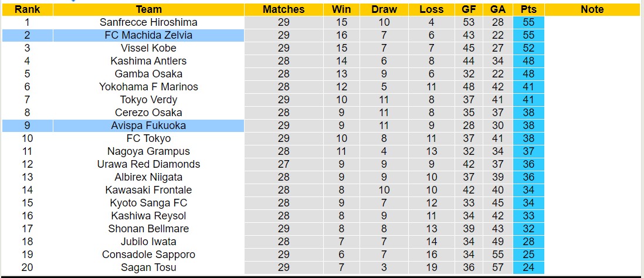Click the highlighted Avispa Fukuoka team
The image size is (644, 278).
point(148,126)
